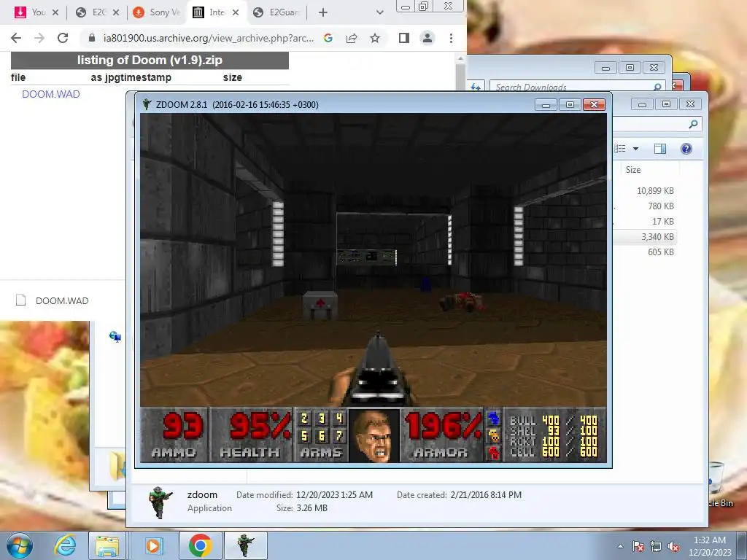Open the taskbar clock showing 1:32 AM
The width and height of the screenshot is (747, 560).
(x=710, y=546)
